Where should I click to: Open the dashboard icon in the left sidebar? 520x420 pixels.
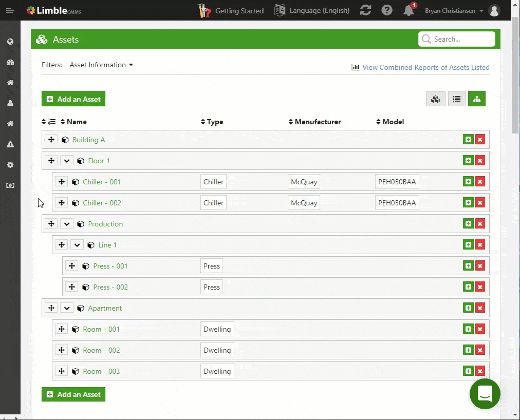(10, 62)
